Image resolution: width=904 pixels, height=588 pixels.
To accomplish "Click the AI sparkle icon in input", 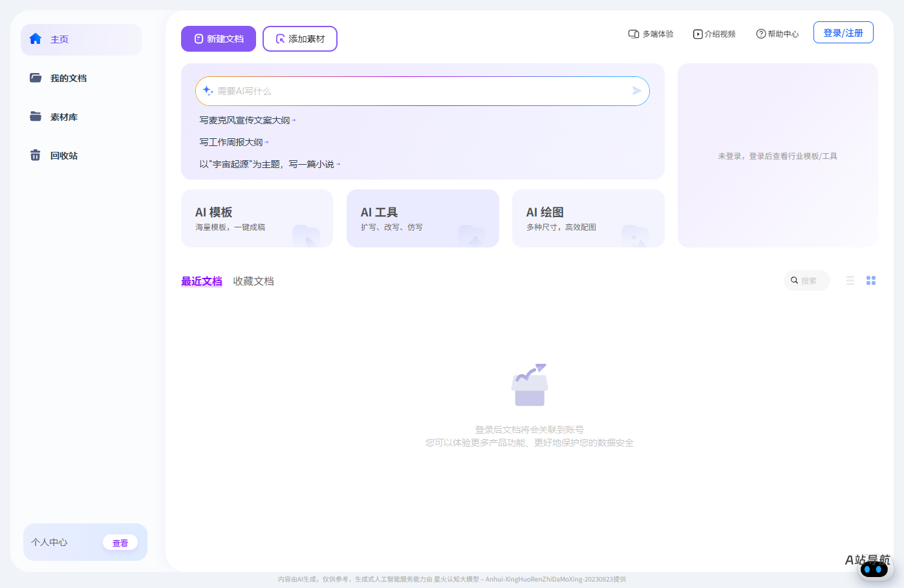I will [x=208, y=90].
